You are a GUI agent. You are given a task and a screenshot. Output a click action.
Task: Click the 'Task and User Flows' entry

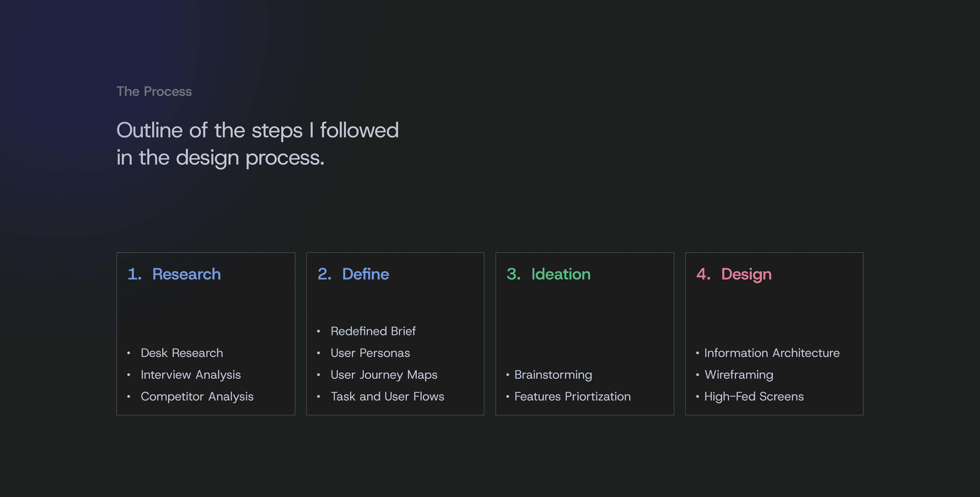pyautogui.click(x=387, y=396)
